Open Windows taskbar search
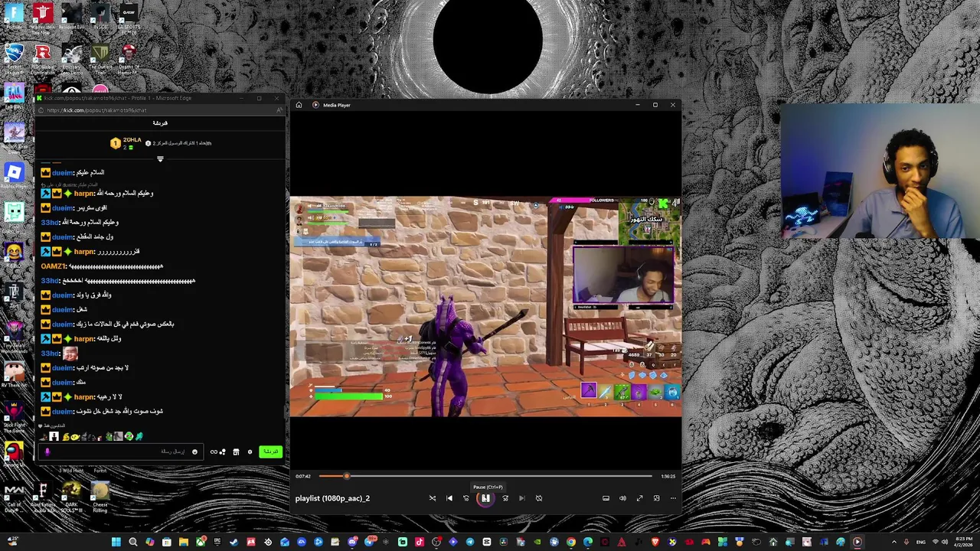Image resolution: width=980 pixels, height=551 pixels. tap(132, 543)
